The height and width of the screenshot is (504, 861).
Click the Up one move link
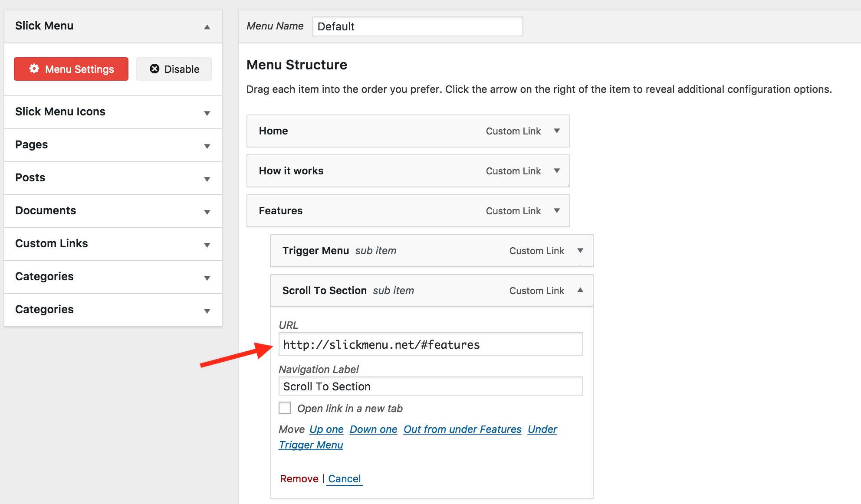click(326, 429)
